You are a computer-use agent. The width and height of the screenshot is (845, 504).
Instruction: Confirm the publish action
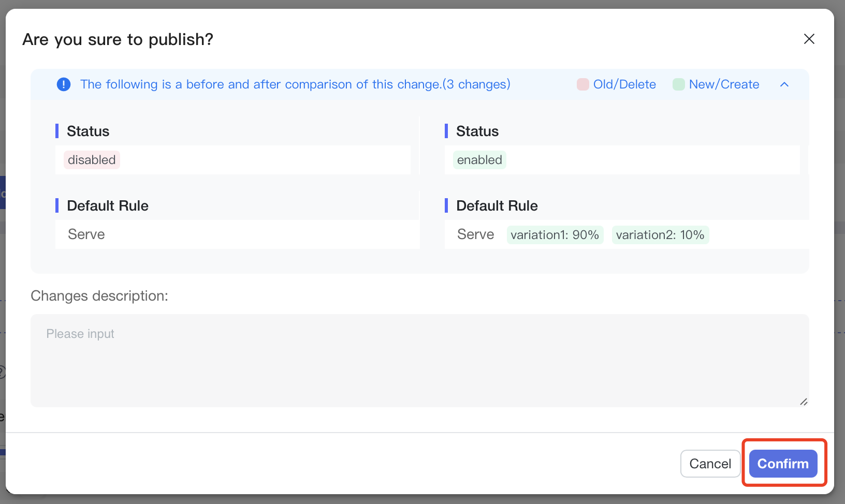tap(783, 464)
